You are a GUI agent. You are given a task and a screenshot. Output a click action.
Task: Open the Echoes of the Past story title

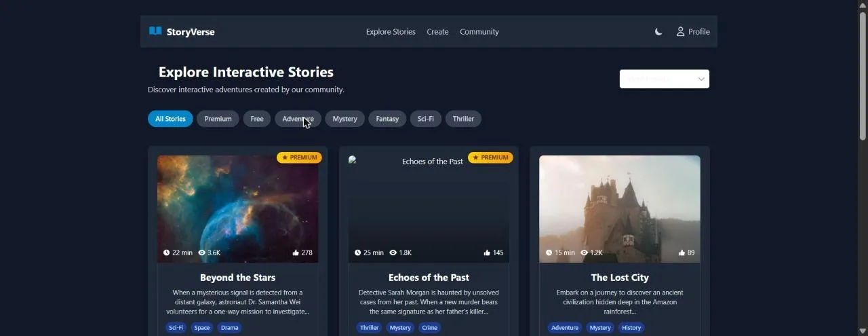click(429, 278)
